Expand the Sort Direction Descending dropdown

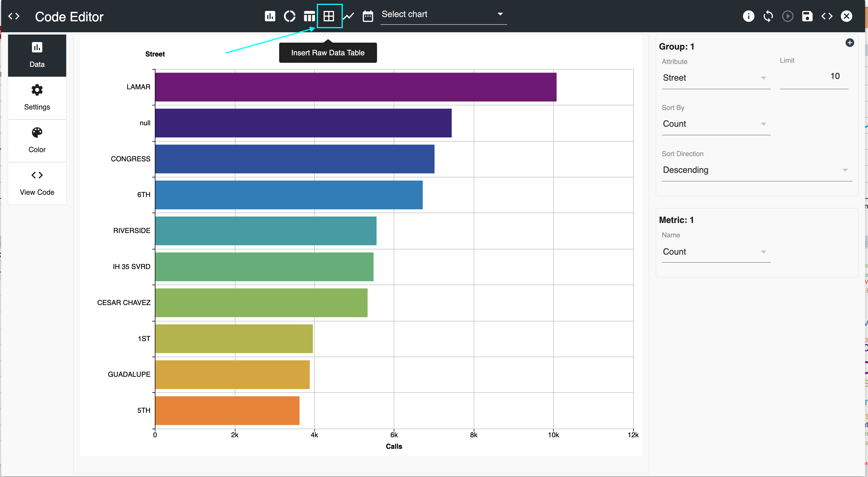(757, 170)
